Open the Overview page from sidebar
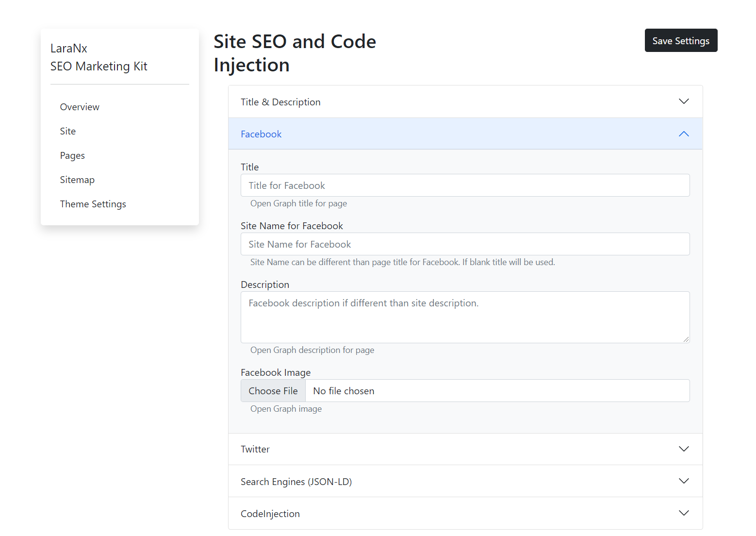This screenshot has width=756, height=536. (80, 107)
